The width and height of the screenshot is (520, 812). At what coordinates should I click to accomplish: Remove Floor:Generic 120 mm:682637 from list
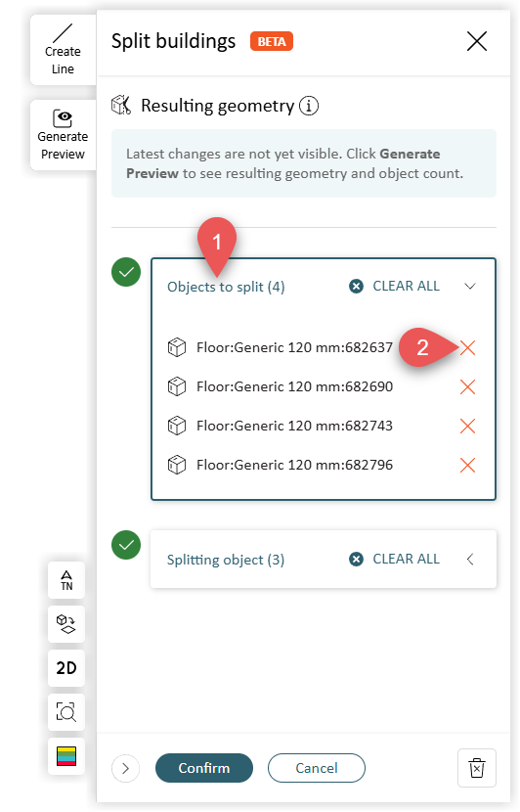[467, 347]
